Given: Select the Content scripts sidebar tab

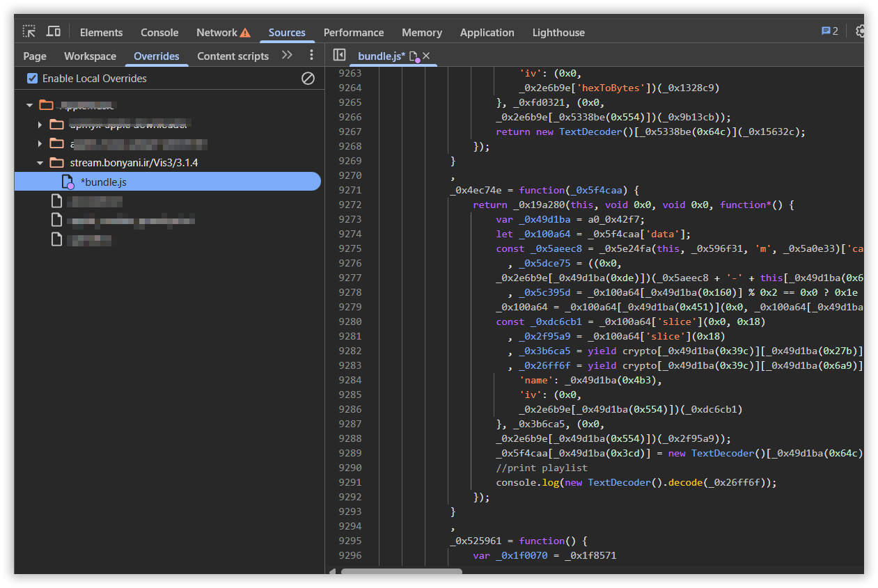Looking at the screenshot, I should [233, 56].
